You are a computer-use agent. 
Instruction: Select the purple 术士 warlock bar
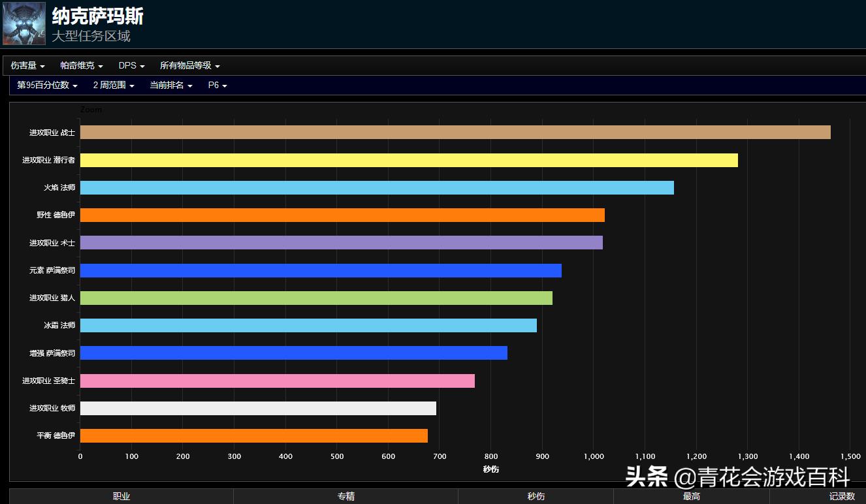tap(341, 243)
